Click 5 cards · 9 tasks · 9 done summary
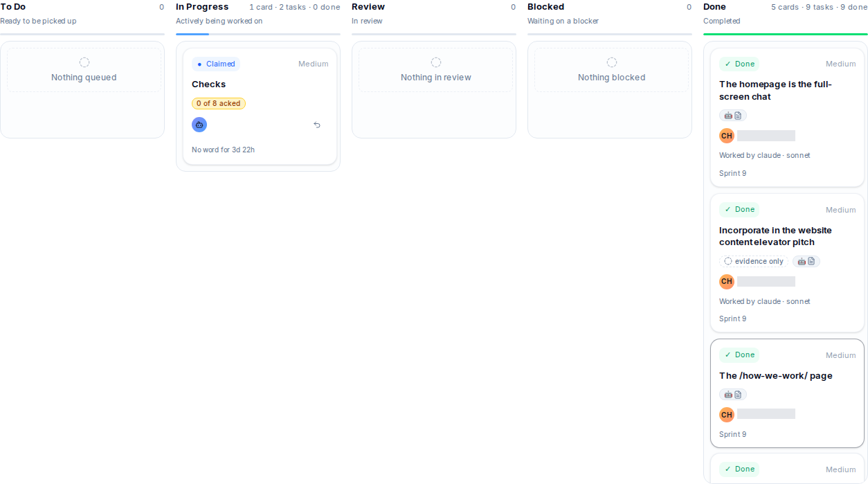This screenshot has width=868, height=484. coord(820,7)
